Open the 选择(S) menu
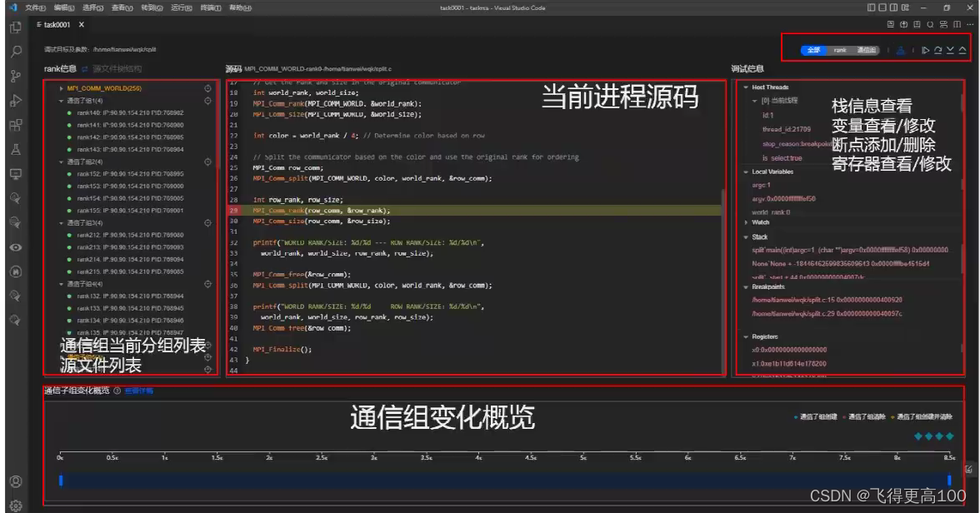Viewport: 980px width, 513px height. 93,8
